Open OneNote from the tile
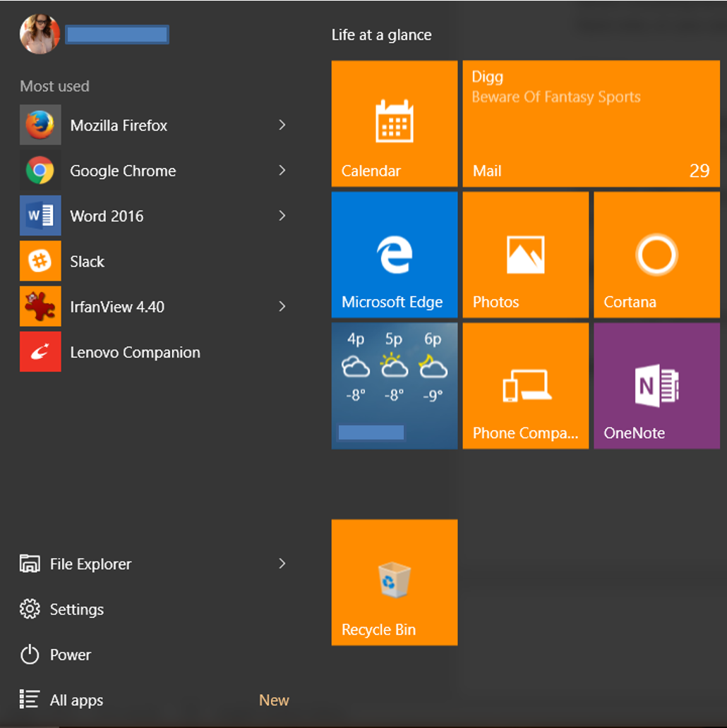This screenshot has width=727, height=728. 656,386
